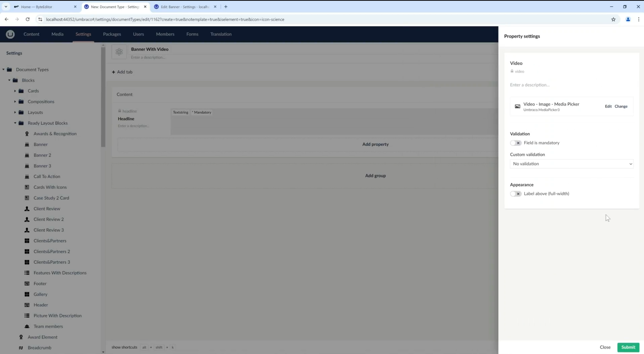Open the Media section
The height and width of the screenshot is (354, 644).
click(57, 34)
